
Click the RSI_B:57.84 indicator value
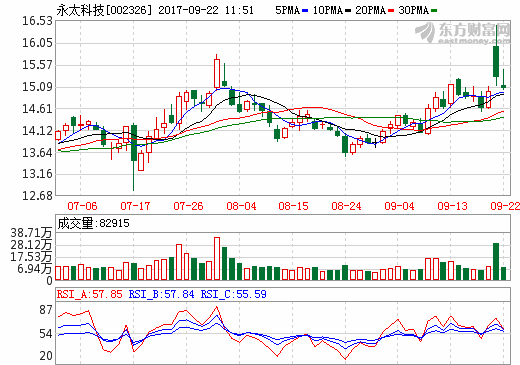[x=161, y=294]
